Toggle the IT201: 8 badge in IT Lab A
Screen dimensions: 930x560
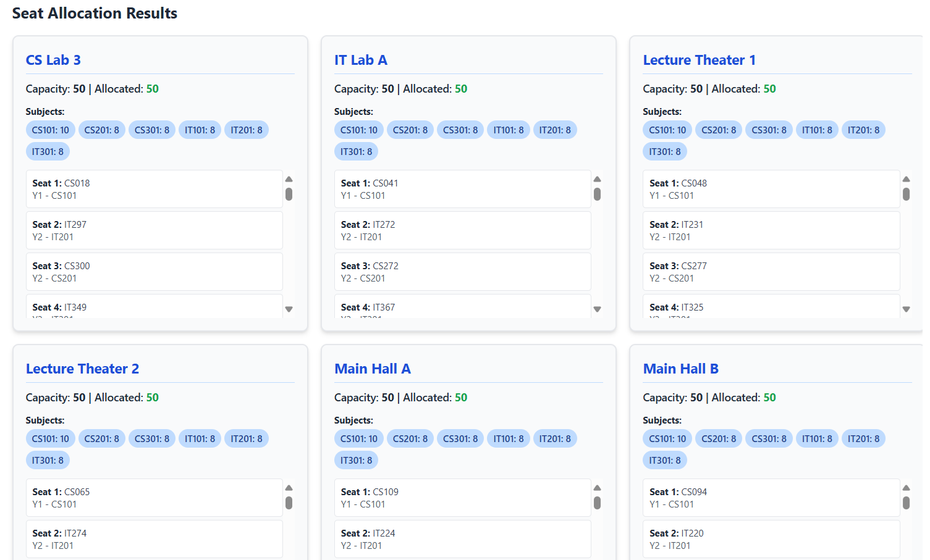[x=555, y=130]
